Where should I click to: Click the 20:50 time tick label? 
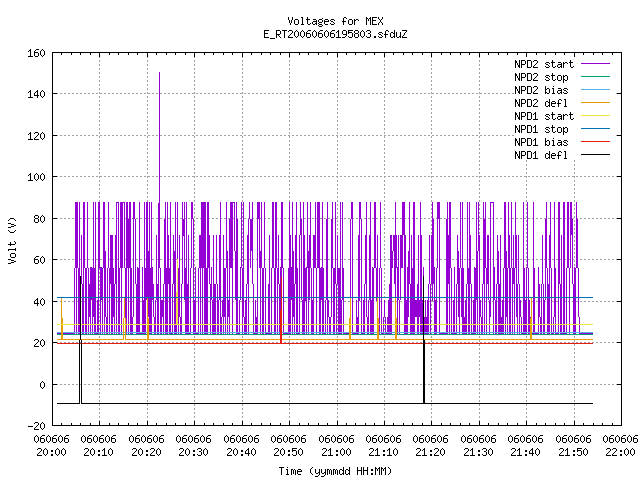289,452
